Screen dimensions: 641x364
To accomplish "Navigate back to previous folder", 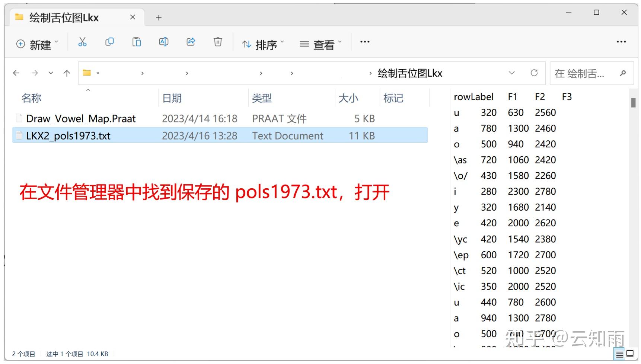I will (x=16, y=73).
